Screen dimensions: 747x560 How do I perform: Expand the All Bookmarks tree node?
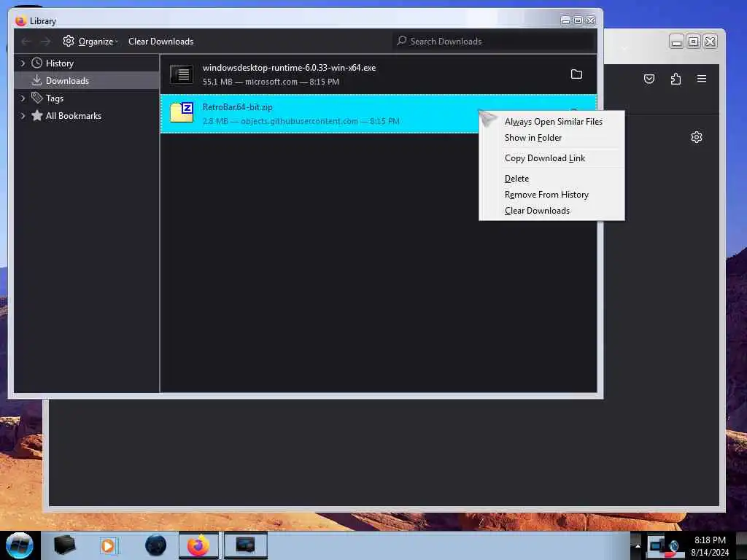[x=23, y=116]
